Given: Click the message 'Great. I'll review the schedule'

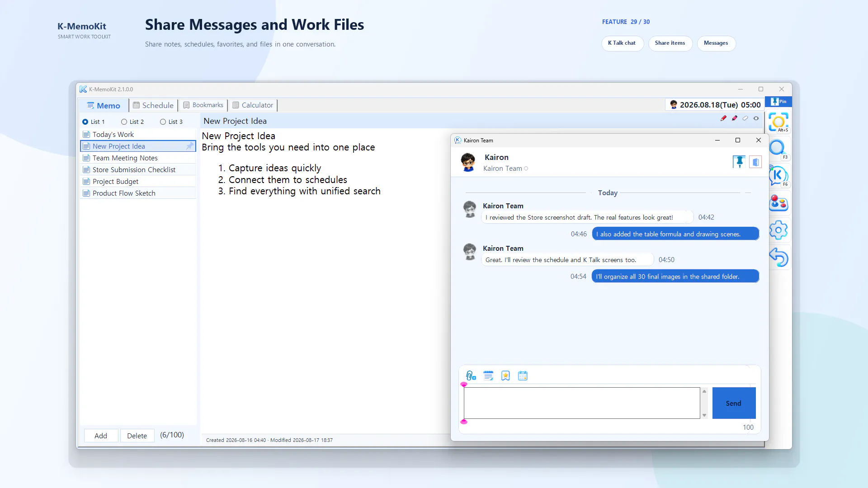Looking at the screenshot, I should point(567,260).
